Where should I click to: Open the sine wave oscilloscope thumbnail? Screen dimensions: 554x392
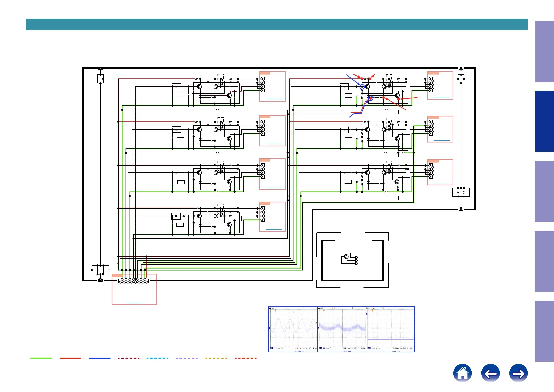[293, 329]
